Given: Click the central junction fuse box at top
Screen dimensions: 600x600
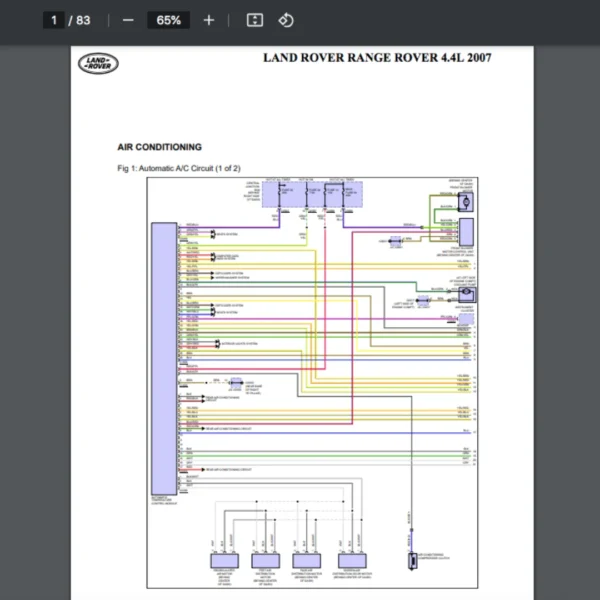Looking at the screenshot, I should point(314,195).
